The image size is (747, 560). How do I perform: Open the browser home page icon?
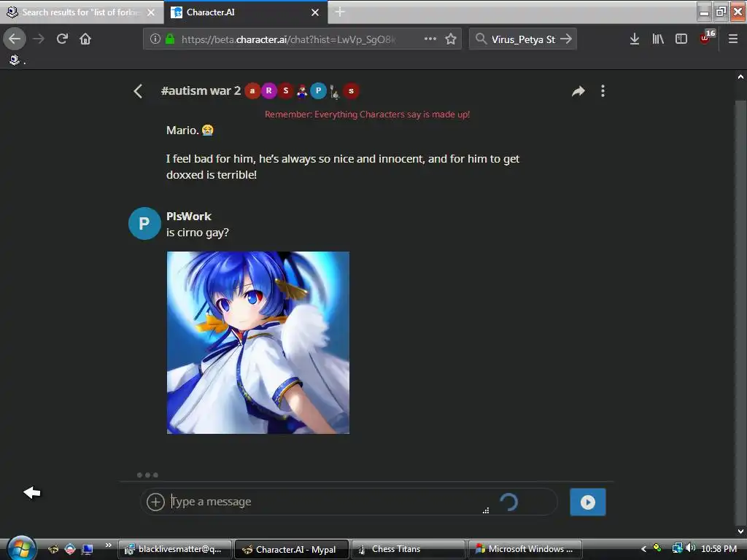click(85, 39)
